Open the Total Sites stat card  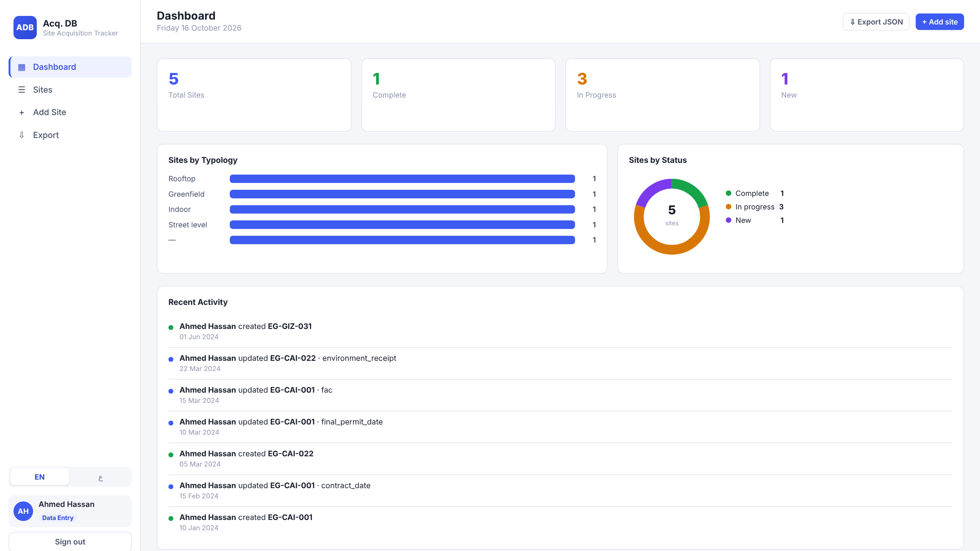click(254, 95)
